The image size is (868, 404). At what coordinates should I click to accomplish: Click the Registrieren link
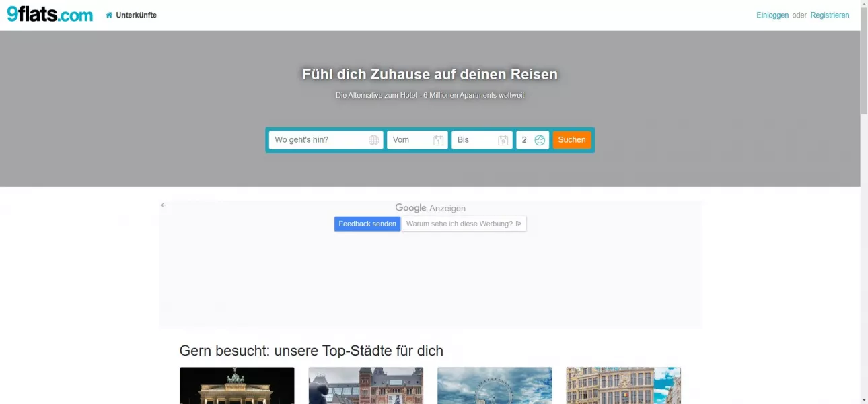pyautogui.click(x=830, y=15)
